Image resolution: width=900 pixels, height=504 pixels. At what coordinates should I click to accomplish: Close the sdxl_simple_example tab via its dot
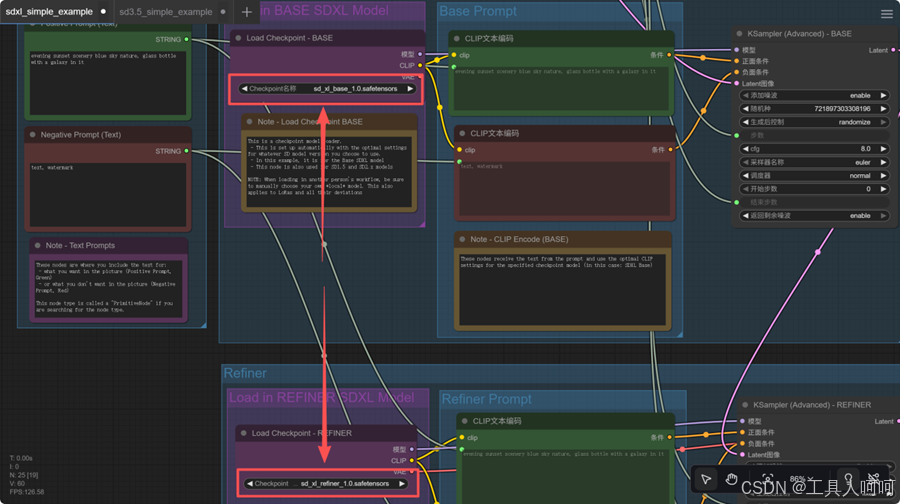click(103, 11)
